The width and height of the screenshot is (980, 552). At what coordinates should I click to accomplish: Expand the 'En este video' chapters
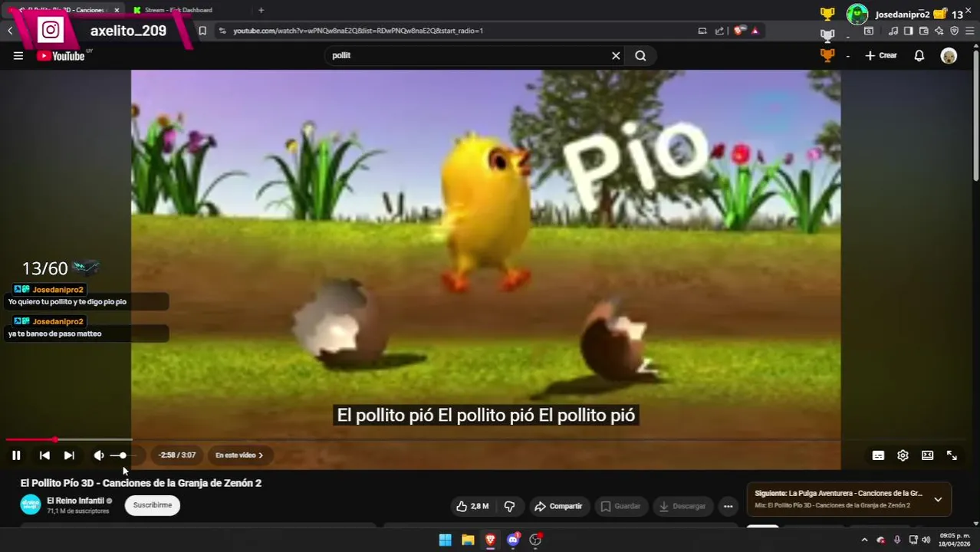(239, 455)
